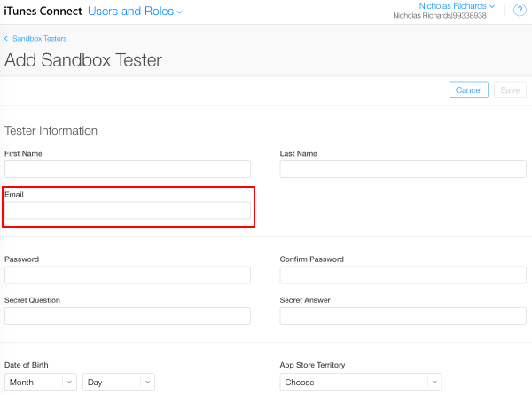Return to the Sandbox Testers list
The image size is (532, 395).
(x=39, y=39)
